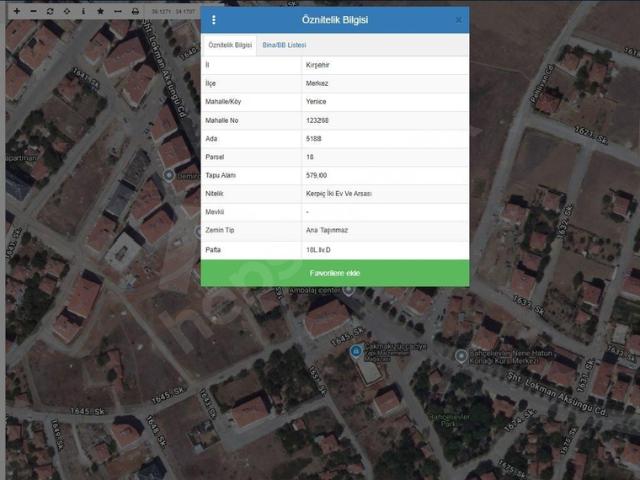Close the Öznitelik Bilgisi dialog
Screen dimensions: 640x480
459,20
